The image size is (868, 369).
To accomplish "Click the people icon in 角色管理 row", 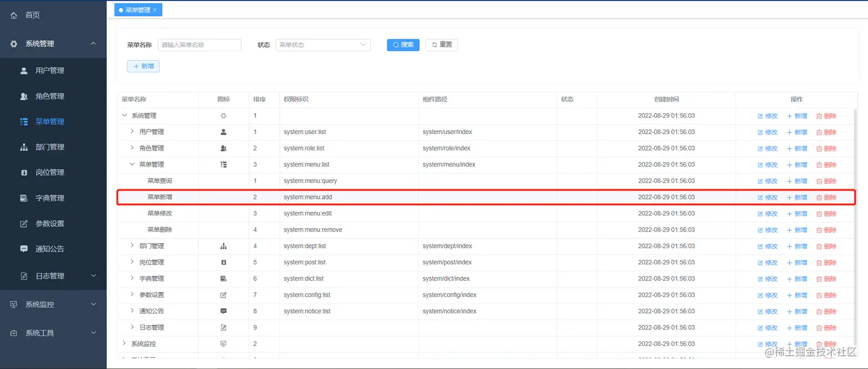I will (x=223, y=148).
